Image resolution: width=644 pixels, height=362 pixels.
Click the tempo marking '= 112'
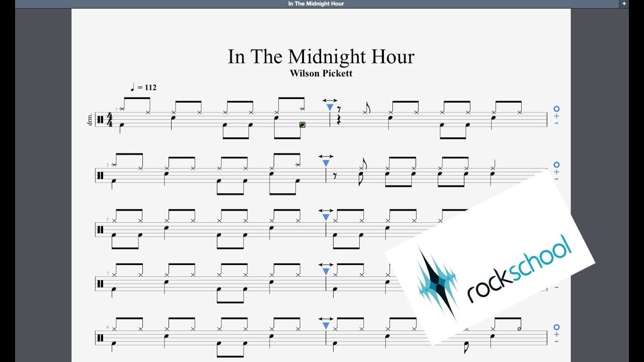tap(147, 87)
